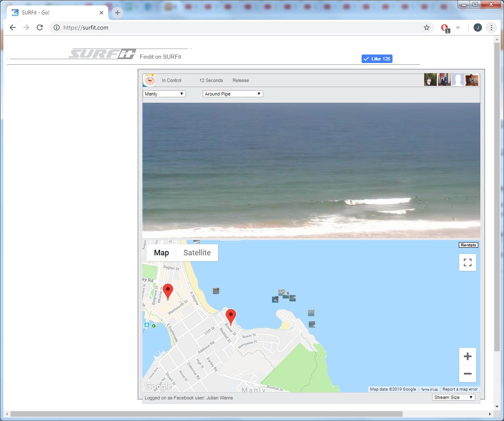This screenshot has width=504, height=421.
Task: Click the second user thumbnail in viewer list
Action: tap(444, 80)
